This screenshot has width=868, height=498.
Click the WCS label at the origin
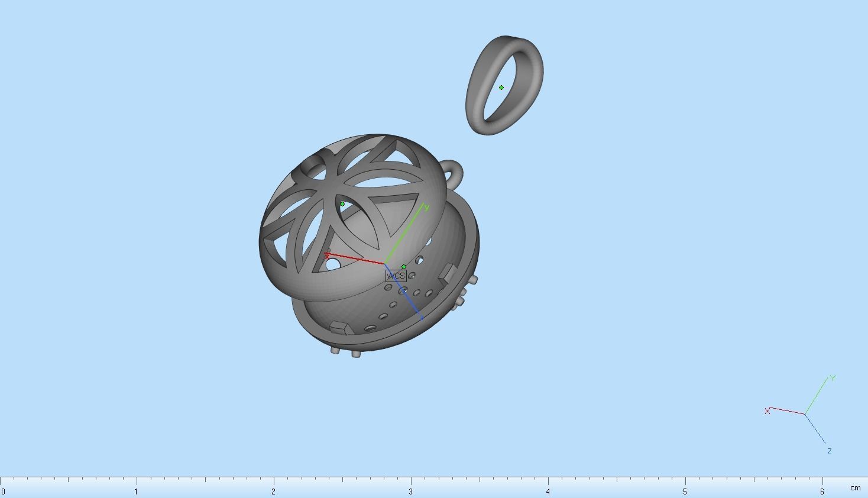coord(396,276)
